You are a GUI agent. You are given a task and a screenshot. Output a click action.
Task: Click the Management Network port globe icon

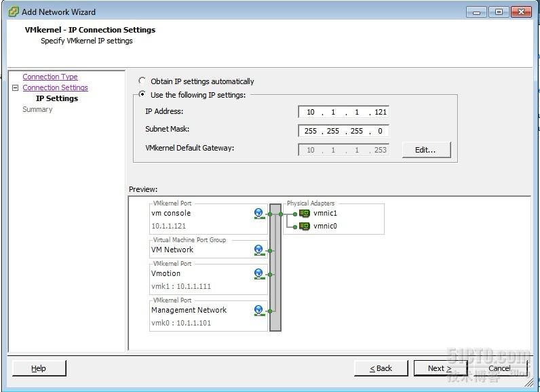point(259,311)
